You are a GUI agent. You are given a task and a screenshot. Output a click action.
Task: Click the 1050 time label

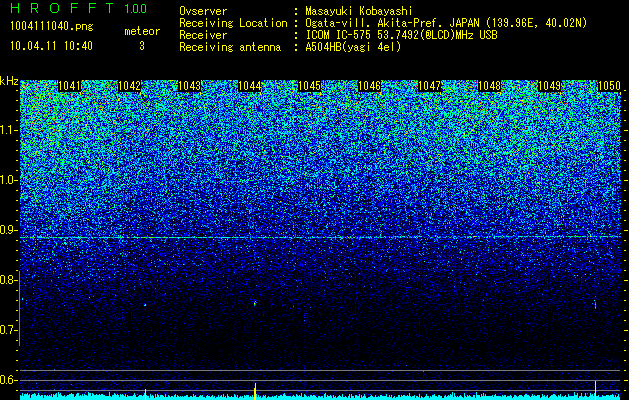[609, 86]
